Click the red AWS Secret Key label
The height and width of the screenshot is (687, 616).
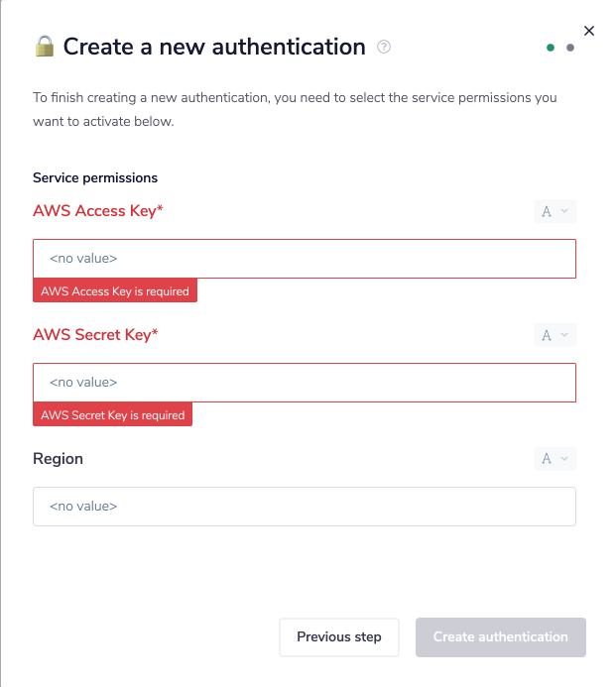tap(95, 335)
